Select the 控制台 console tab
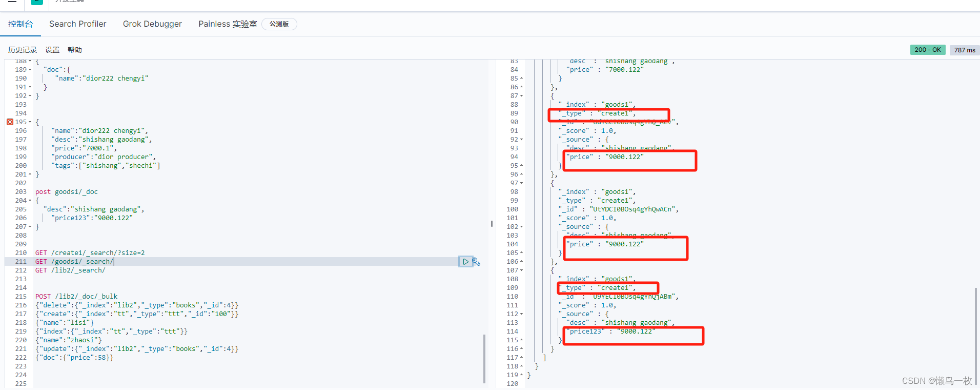980x390 pixels. point(21,24)
